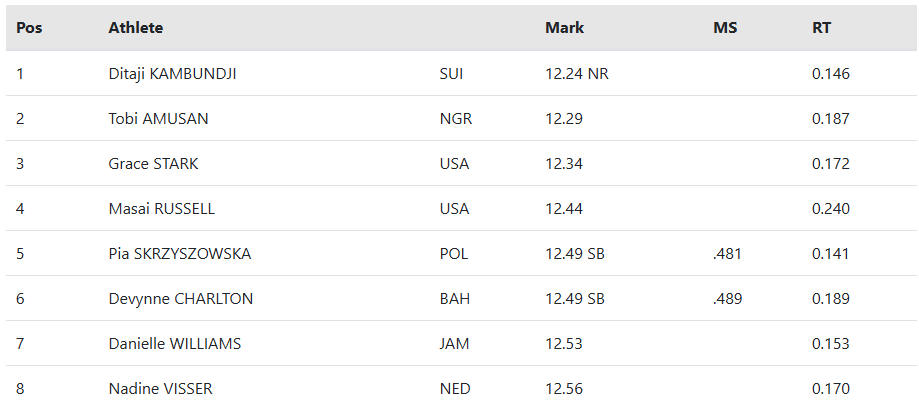
Task: Click the 12.56 mark for Visser
Action: (564, 388)
